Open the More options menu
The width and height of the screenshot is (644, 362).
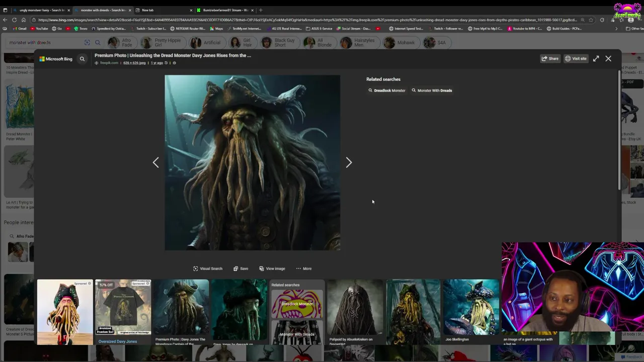coord(304,268)
